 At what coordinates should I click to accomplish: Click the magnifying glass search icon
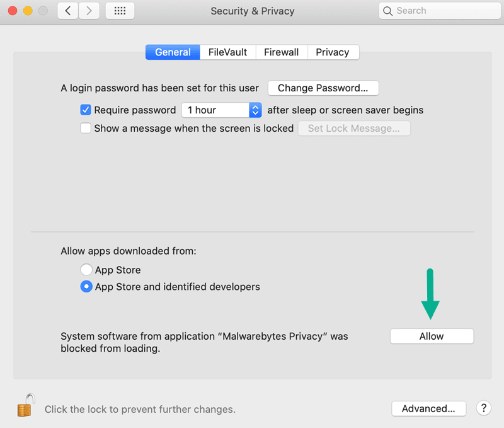388,11
